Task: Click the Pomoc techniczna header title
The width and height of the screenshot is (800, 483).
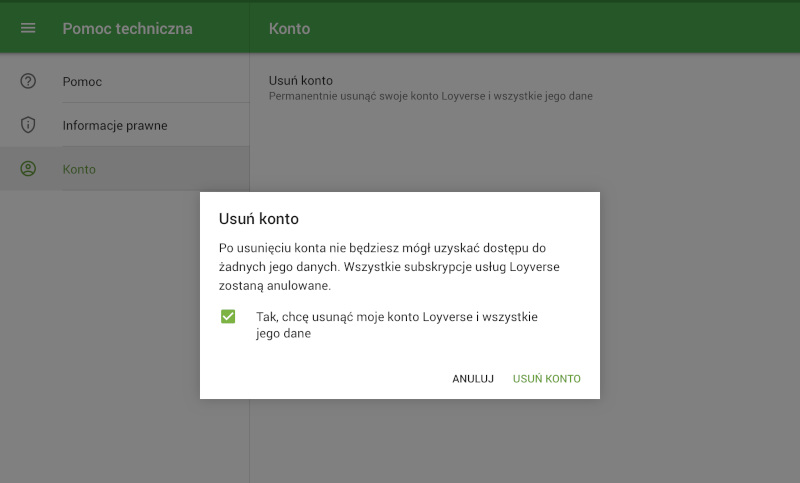Action: coord(128,29)
